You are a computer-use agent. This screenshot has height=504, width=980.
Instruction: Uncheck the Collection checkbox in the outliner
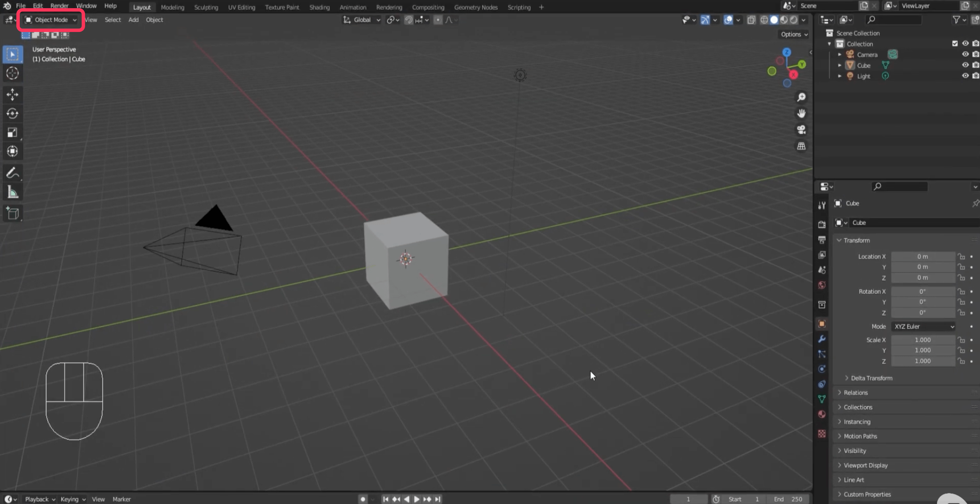point(954,43)
